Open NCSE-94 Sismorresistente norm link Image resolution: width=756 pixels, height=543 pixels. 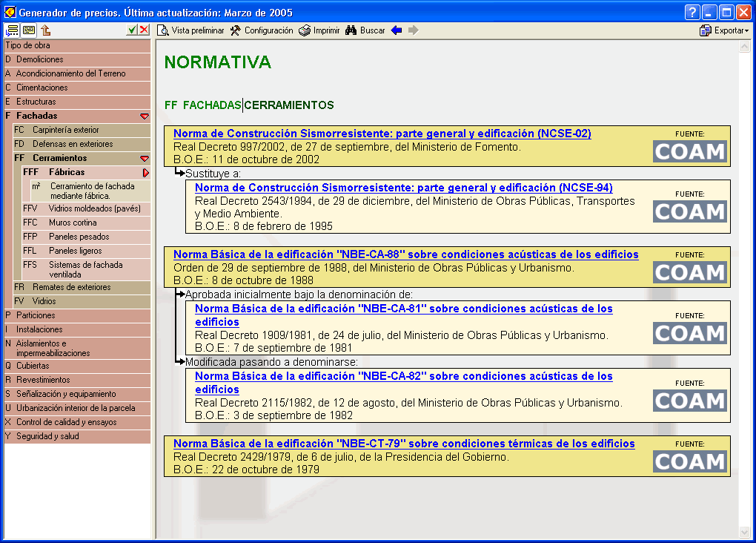[403, 188]
